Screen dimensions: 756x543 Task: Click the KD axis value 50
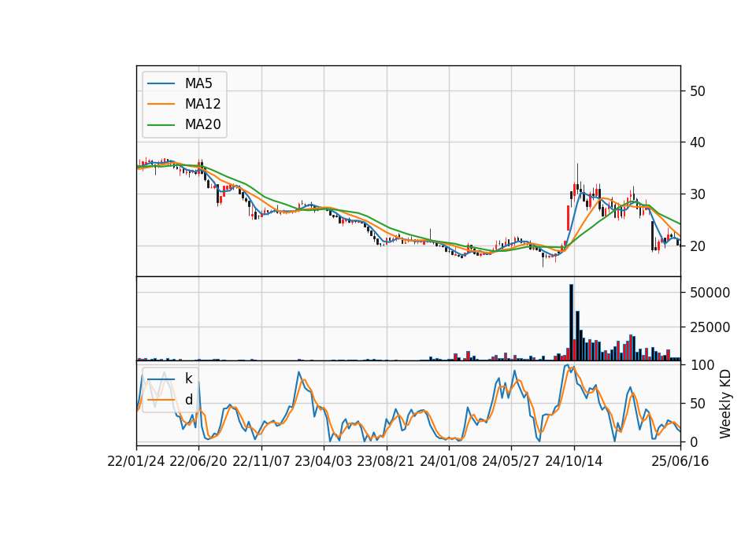pos(697,403)
